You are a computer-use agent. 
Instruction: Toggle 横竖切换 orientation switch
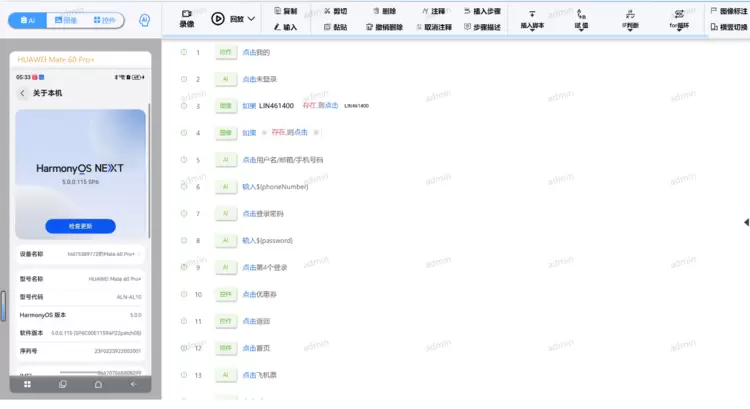[727, 27]
